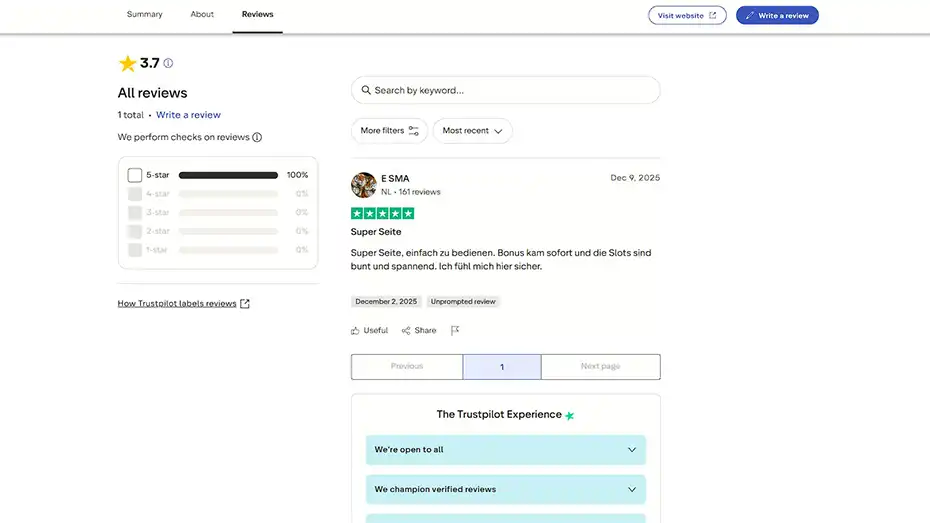Click the Previous pagination button
Viewport: 930px width, 523px height.
407,367
